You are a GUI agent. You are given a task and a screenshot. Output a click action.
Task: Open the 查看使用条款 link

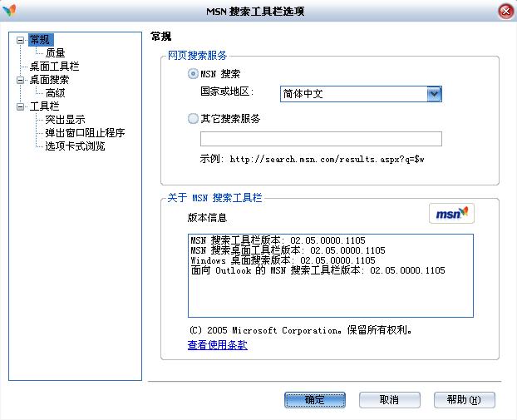click(x=217, y=345)
